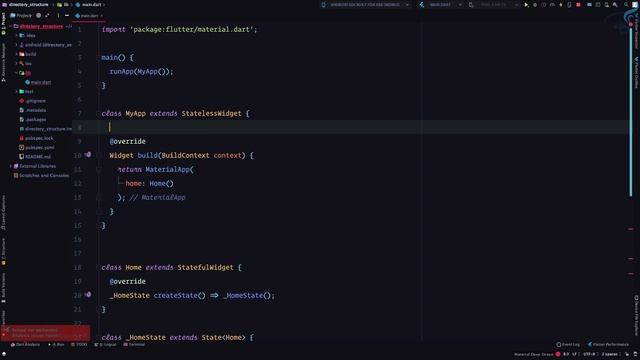
Task: Open the Pixel emulator selector dropdown
Action: click(x=495, y=5)
